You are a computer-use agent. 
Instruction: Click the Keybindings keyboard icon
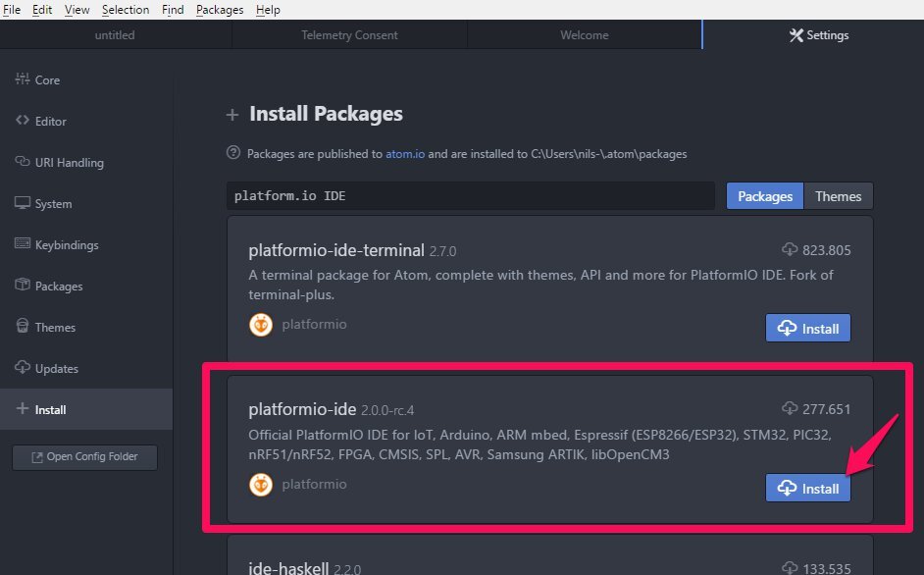coord(23,243)
